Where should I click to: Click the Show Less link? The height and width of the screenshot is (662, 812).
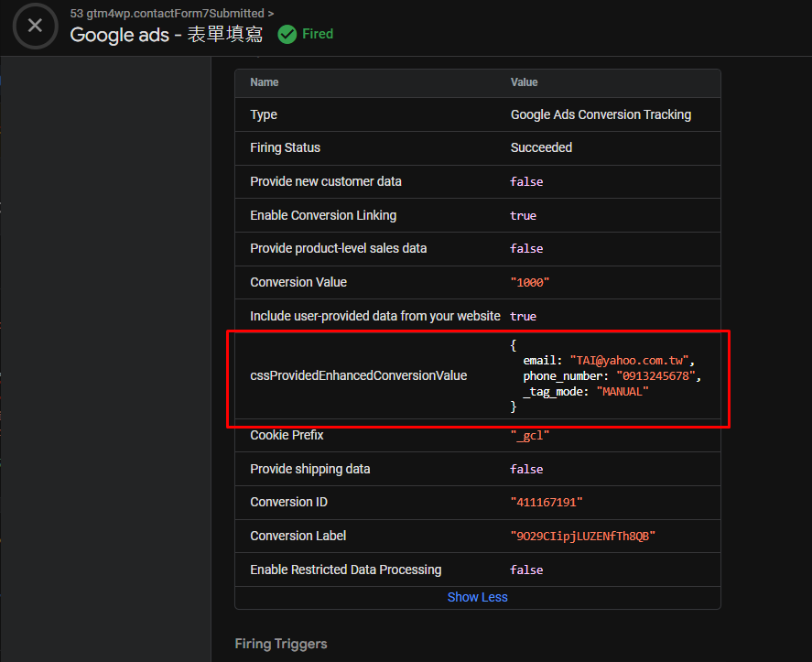pyautogui.click(x=478, y=597)
